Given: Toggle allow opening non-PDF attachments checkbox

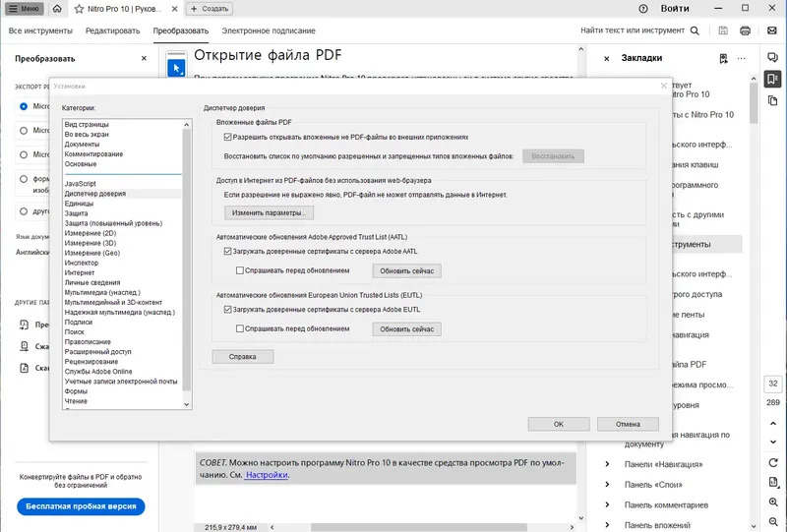Looking at the screenshot, I should [x=228, y=137].
